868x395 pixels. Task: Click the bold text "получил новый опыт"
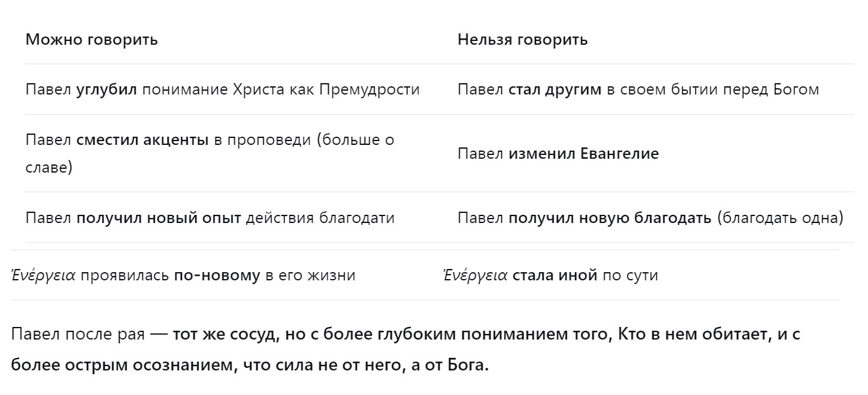click(x=159, y=219)
